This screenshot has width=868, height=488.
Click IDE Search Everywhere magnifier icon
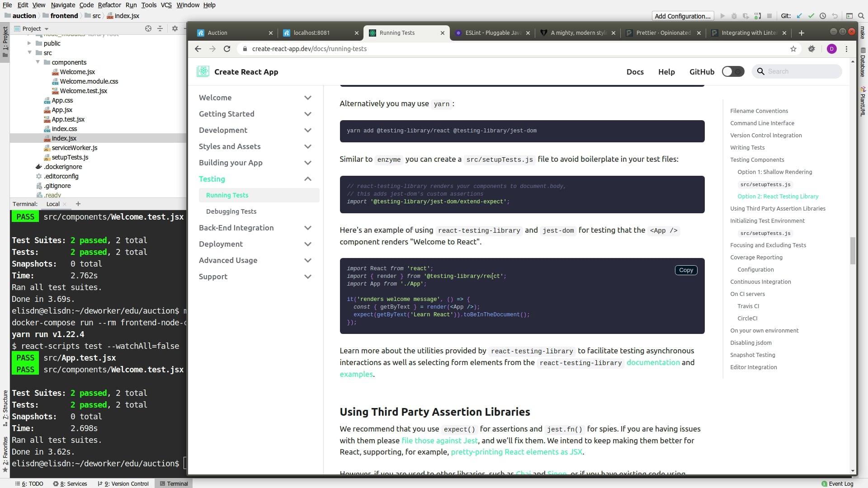[x=861, y=16]
